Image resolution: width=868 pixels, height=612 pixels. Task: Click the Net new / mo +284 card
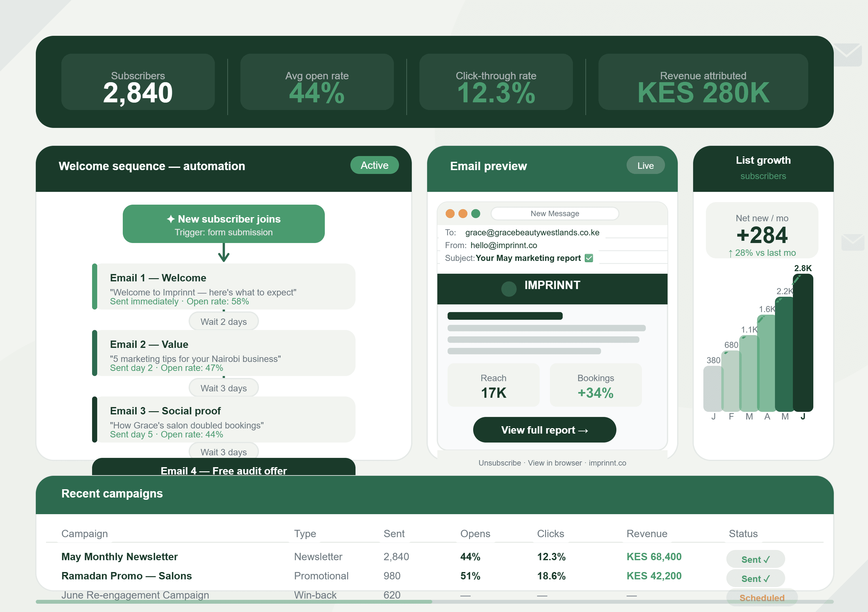(762, 230)
